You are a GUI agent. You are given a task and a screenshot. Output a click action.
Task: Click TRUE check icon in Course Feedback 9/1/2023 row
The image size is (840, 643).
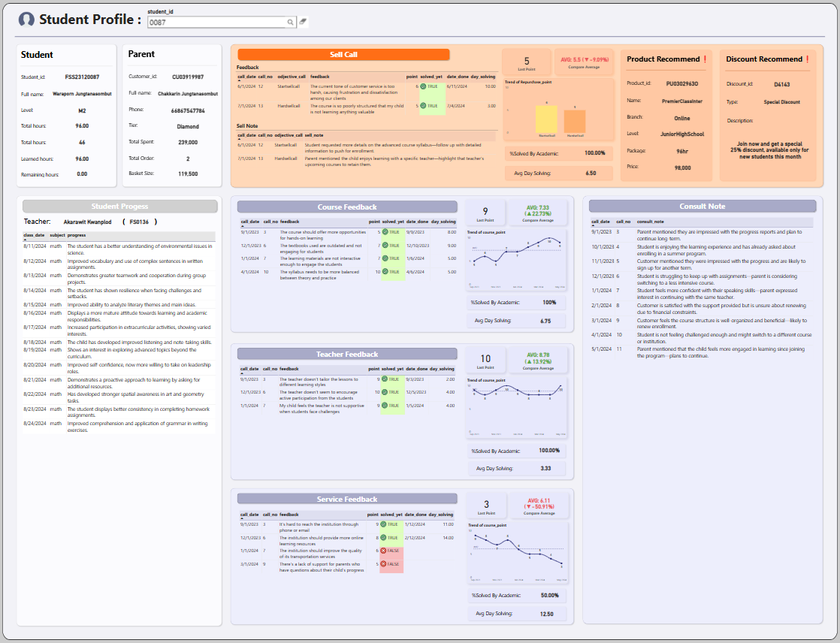click(x=385, y=232)
